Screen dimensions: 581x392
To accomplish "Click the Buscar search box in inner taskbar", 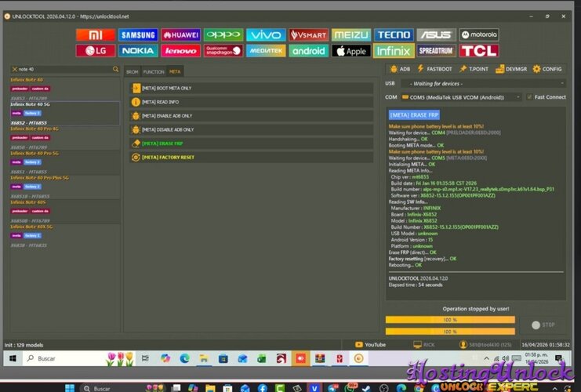I will pos(78,358).
